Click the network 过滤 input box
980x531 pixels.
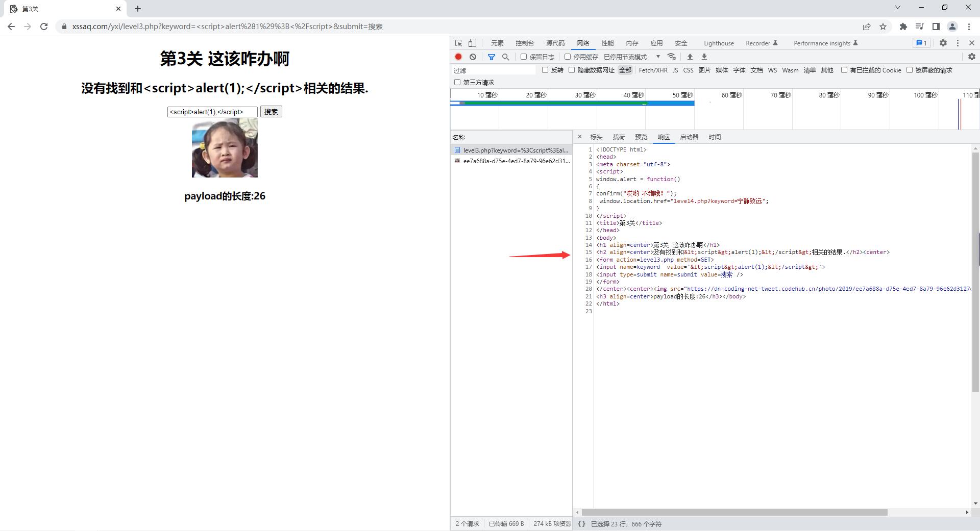(x=493, y=70)
